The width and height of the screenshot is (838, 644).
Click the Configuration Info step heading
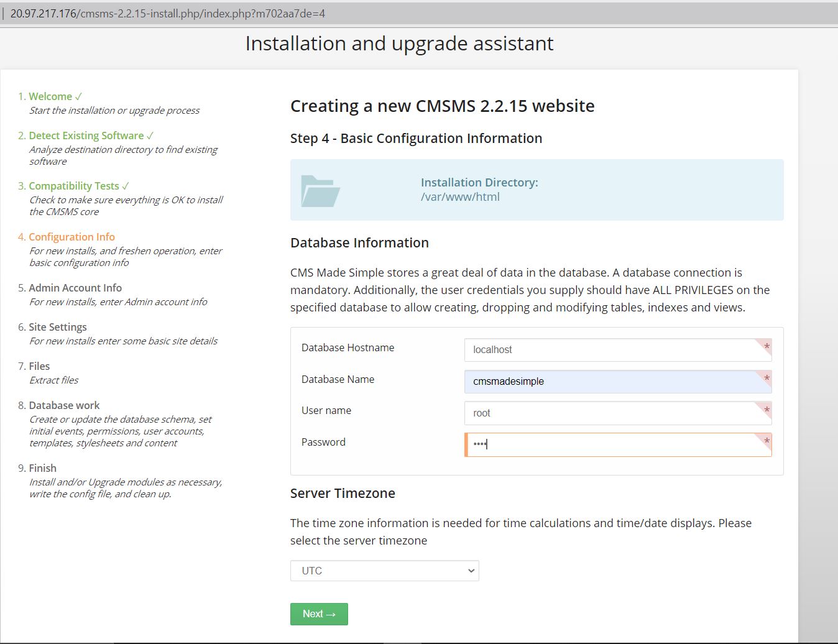(x=71, y=237)
